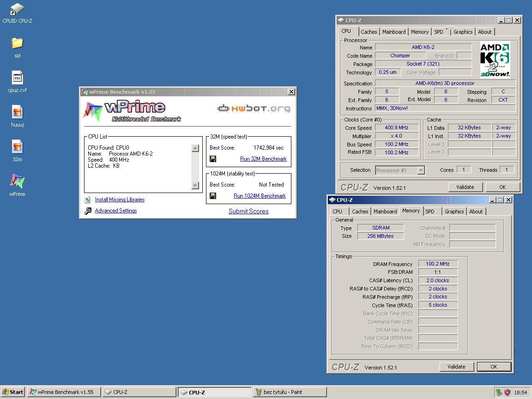This screenshot has height=399, width=532.
Task: Switch to Caches tab in upper CPU-Z window
Action: 369,32
